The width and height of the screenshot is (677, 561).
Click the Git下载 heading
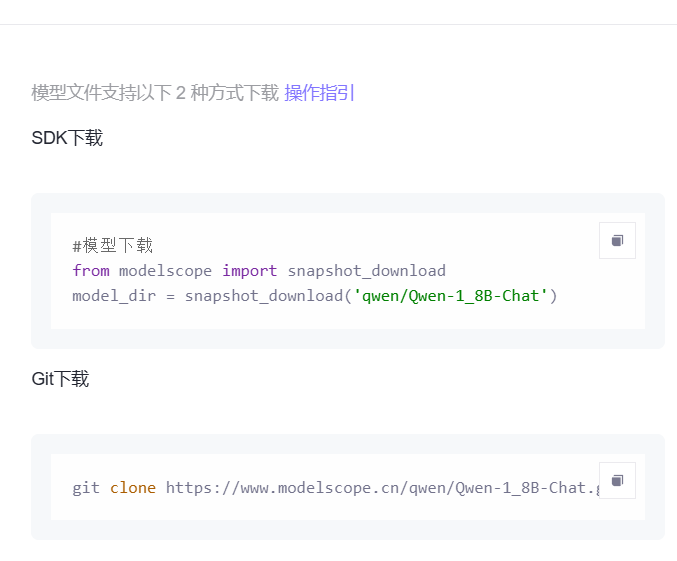[x=60, y=379]
